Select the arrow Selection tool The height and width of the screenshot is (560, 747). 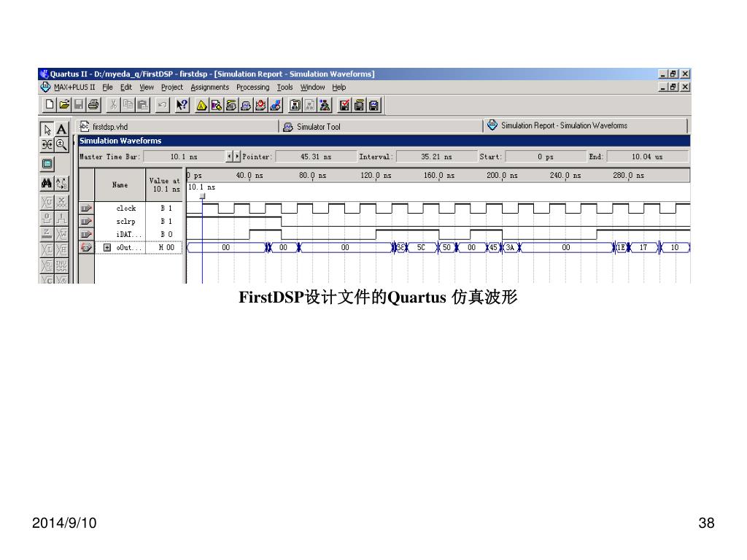(x=47, y=129)
